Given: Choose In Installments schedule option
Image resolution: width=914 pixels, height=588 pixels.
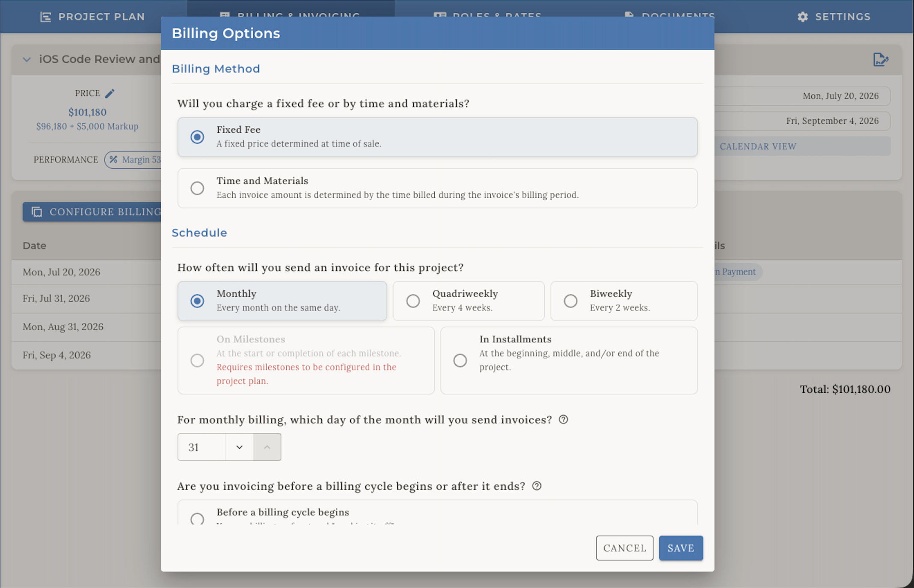Looking at the screenshot, I should pyautogui.click(x=460, y=360).
